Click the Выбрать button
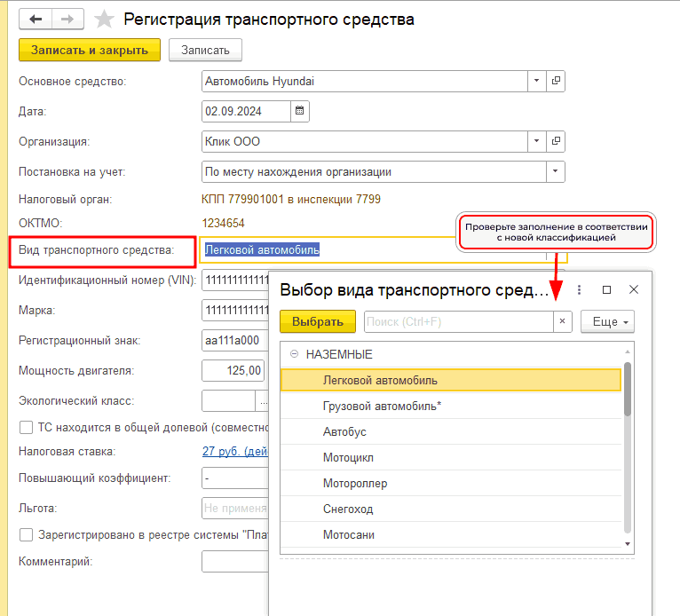The height and width of the screenshot is (616, 680). (317, 321)
